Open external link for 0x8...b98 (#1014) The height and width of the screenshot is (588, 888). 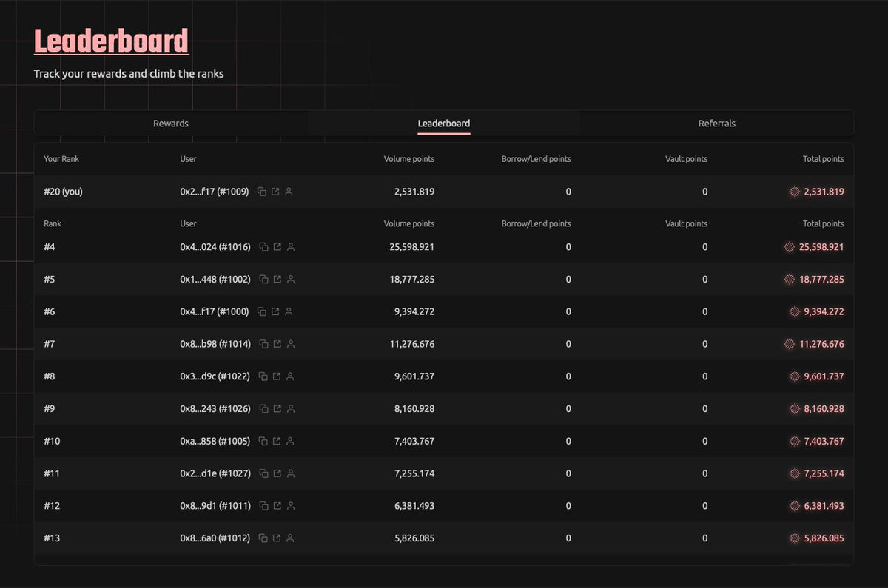click(x=277, y=344)
